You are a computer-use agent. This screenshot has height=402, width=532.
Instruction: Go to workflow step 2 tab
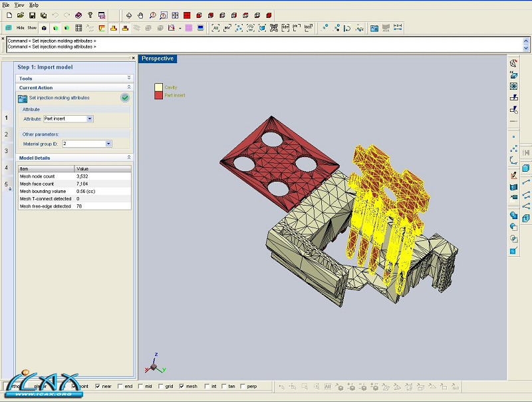click(x=7, y=134)
